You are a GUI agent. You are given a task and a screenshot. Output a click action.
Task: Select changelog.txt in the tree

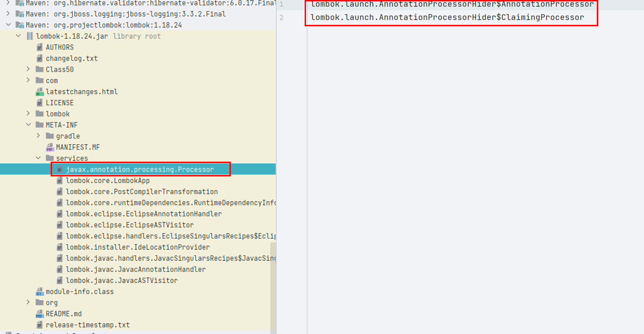[x=72, y=58]
